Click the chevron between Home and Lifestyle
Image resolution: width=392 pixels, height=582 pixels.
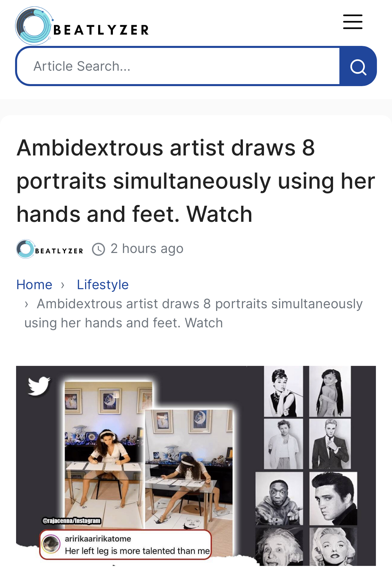(63, 285)
